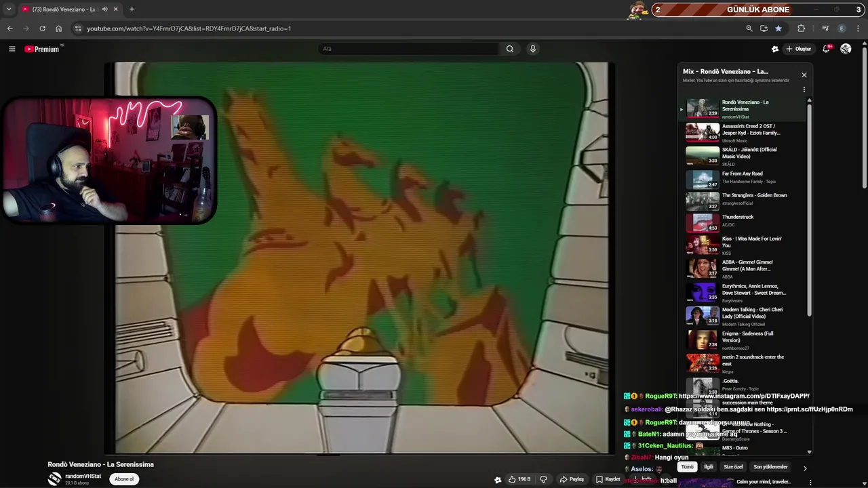The image size is (868, 488).
Task: Play Kiss - I Was Made For Lovin' You
Action: [x=742, y=245]
